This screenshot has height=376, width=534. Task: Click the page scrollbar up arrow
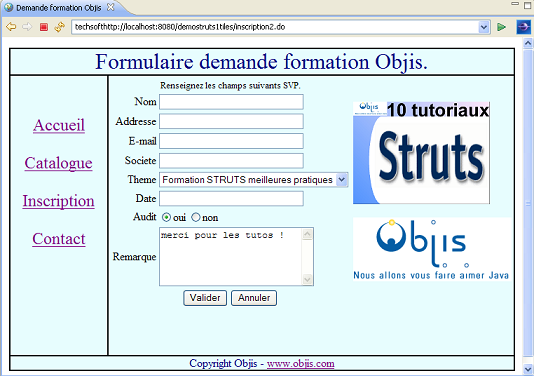click(x=528, y=43)
